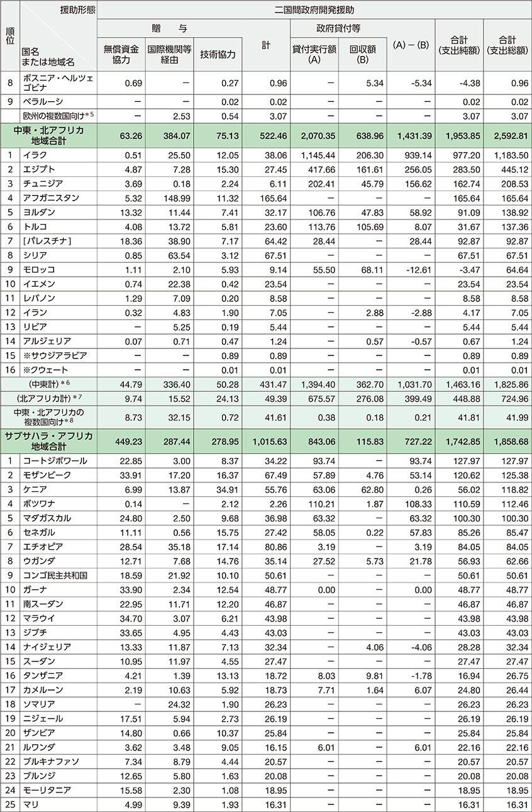
Task: Select the 合計 (支出純額) header cell
Action: (x=459, y=45)
